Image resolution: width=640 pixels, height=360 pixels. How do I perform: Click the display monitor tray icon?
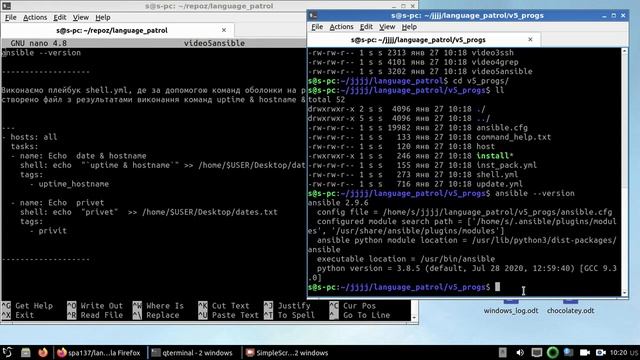536,353
